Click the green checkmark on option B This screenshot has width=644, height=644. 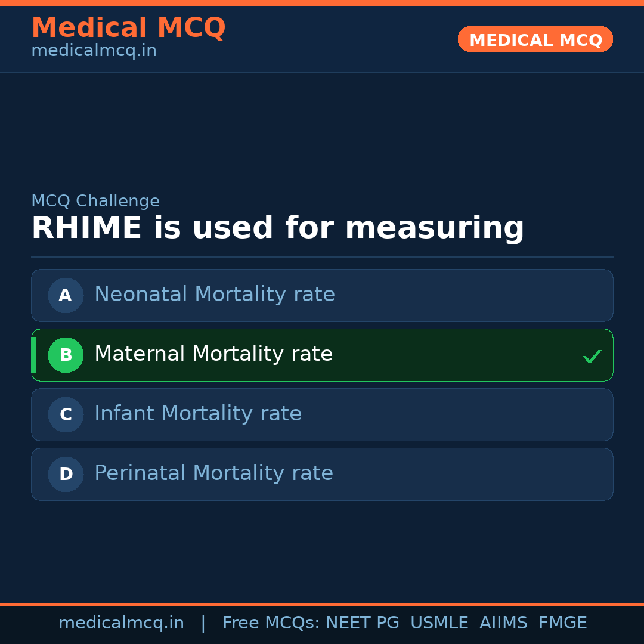coord(592,356)
